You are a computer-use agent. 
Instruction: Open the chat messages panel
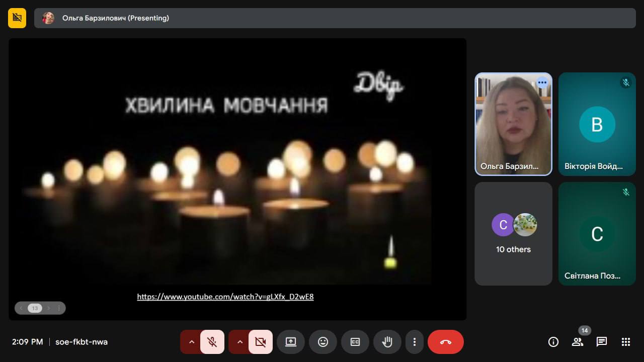coord(602,342)
